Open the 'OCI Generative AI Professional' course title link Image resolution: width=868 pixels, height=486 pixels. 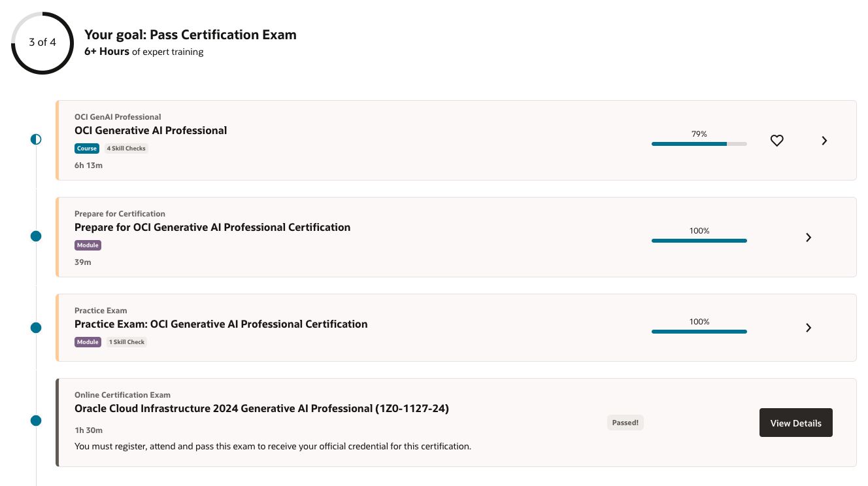[151, 130]
